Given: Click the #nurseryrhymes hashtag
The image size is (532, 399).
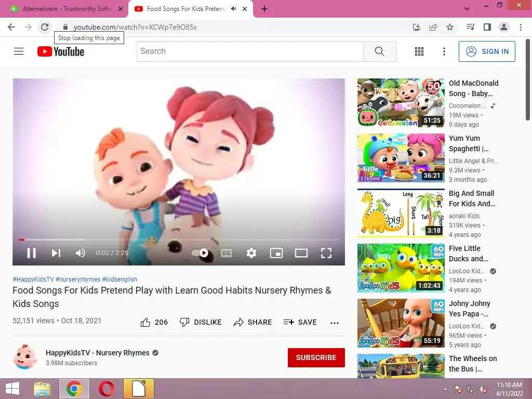Looking at the screenshot, I should click(78, 279).
